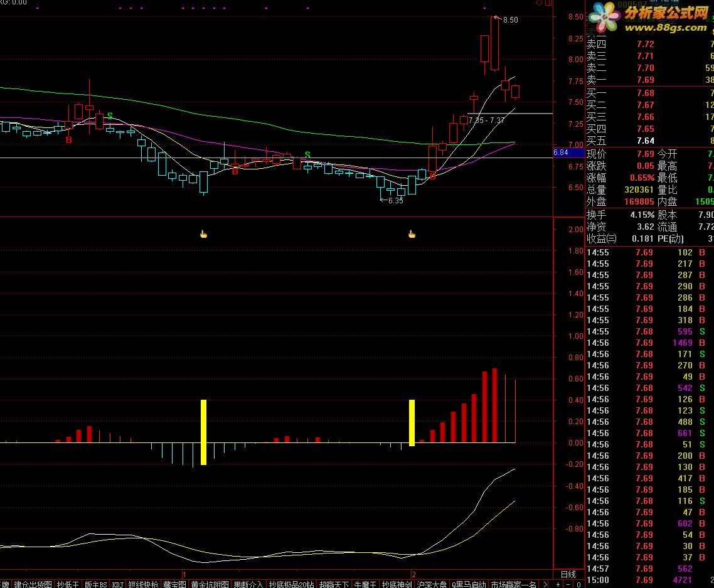Click the tick row with volume 595 S

click(x=650, y=331)
